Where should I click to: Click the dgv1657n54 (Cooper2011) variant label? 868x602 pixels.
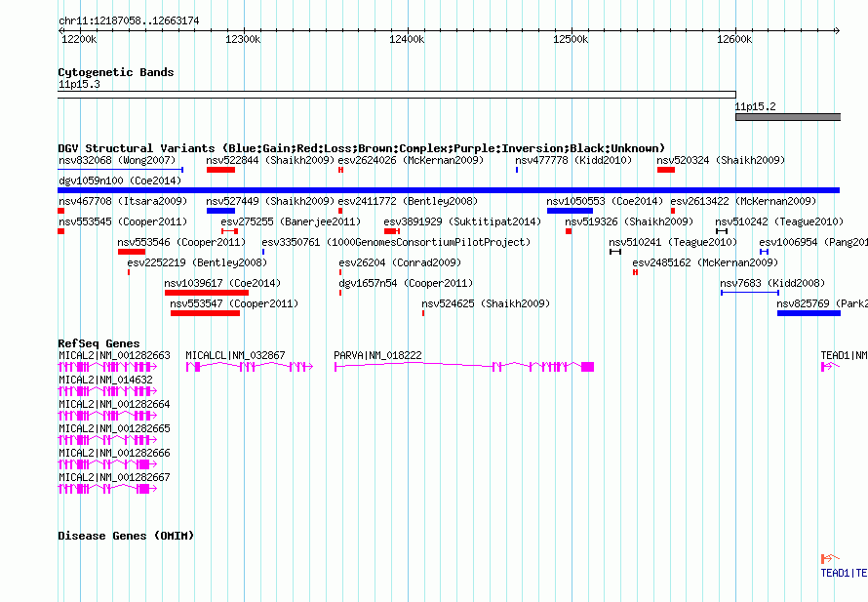coord(406,283)
